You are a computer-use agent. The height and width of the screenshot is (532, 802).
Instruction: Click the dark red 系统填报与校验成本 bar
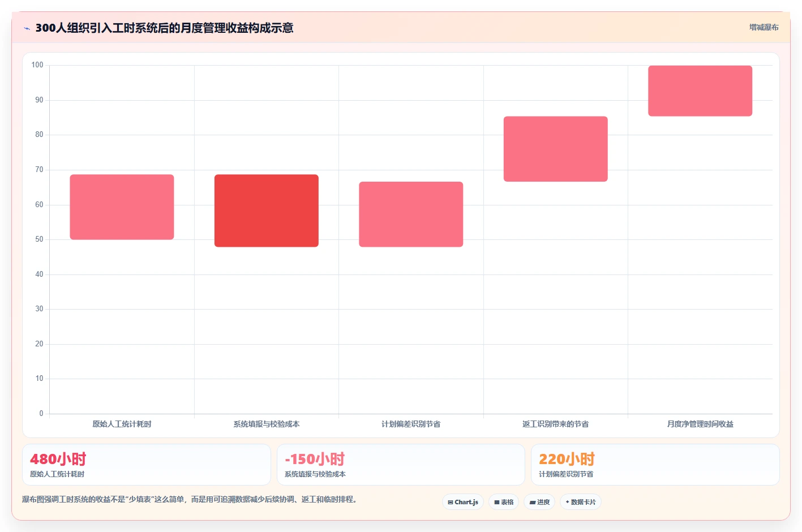click(267, 211)
